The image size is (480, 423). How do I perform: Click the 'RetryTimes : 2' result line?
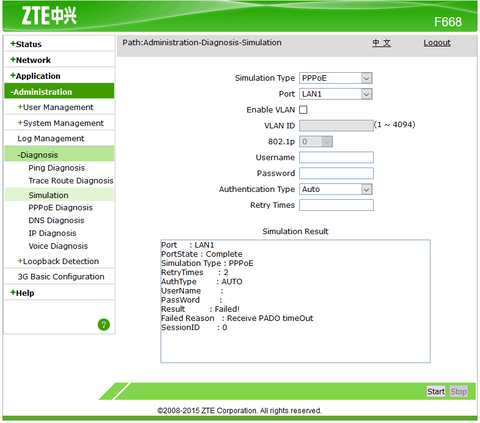[x=195, y=272]
